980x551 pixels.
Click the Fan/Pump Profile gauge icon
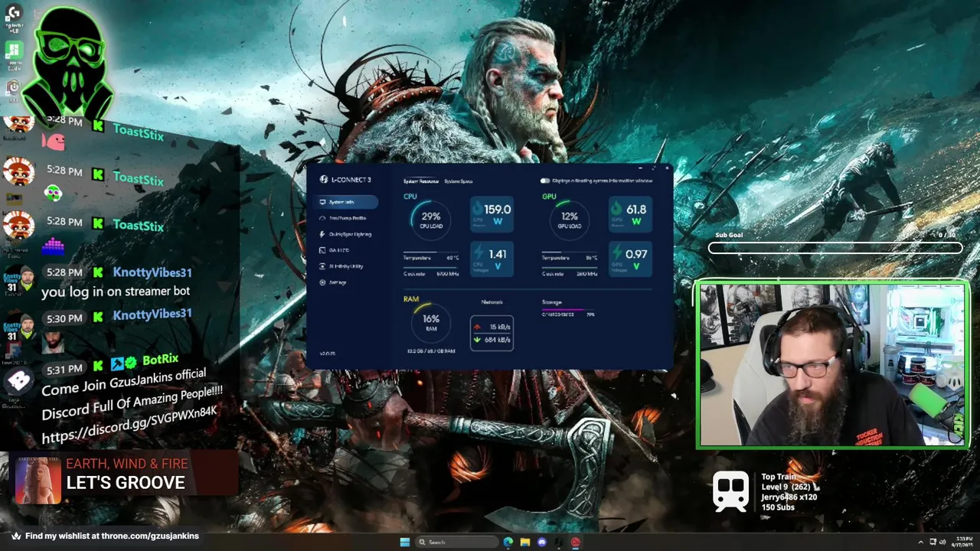[322, 218]
